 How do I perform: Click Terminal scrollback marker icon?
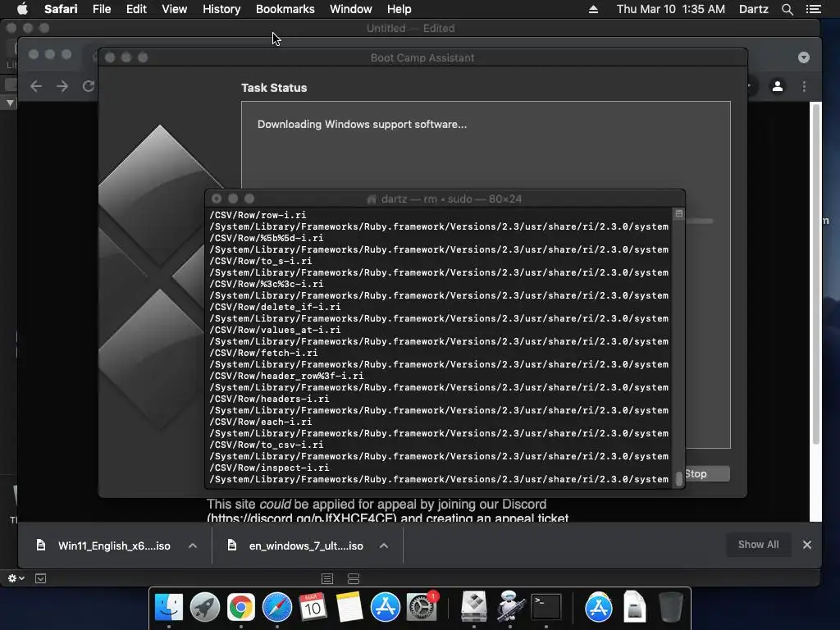point(678,214)
